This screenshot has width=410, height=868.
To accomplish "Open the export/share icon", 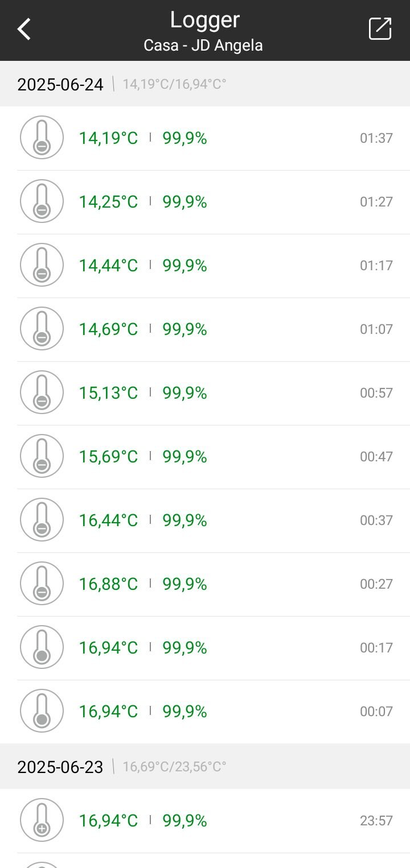I will pos(380,29).
